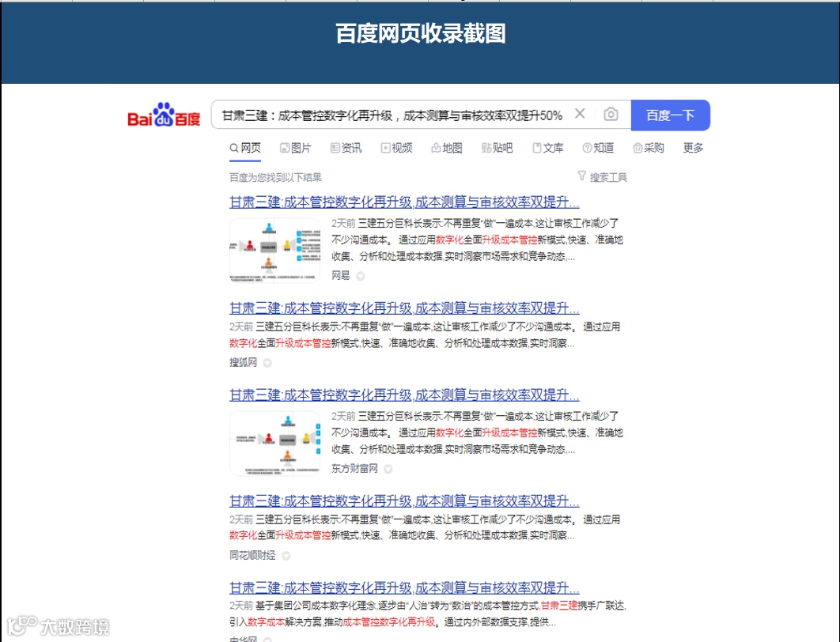Image resolution: width=840 pixels, height=642 pixels.
Task: Open the last result title about 广联达
Action: pyautogui.click(x=404, y=588)
